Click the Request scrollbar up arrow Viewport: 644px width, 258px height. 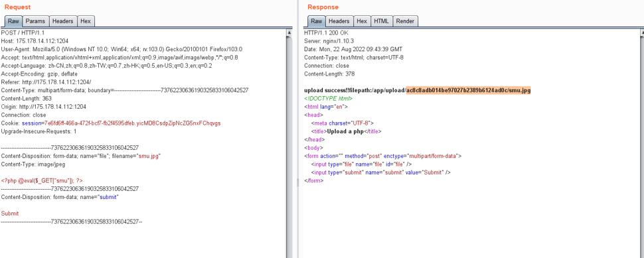289,32
